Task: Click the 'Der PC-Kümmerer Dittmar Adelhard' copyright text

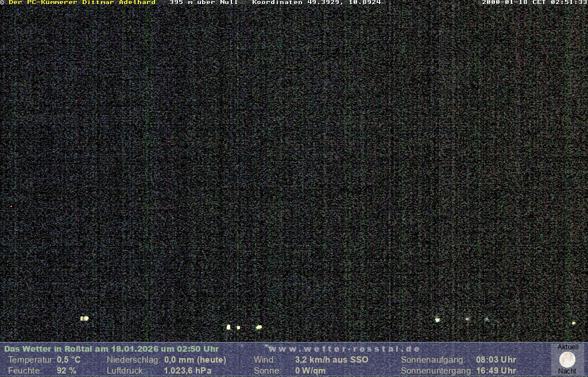Action: click(82, 3)
